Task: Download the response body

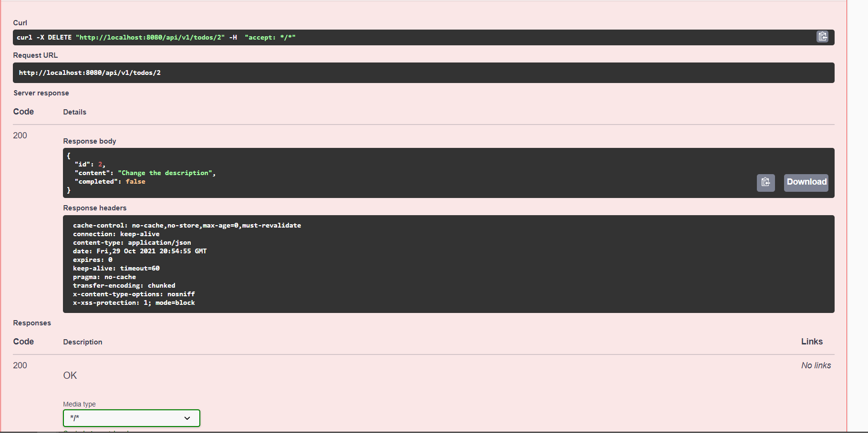Action: point(806,182)
